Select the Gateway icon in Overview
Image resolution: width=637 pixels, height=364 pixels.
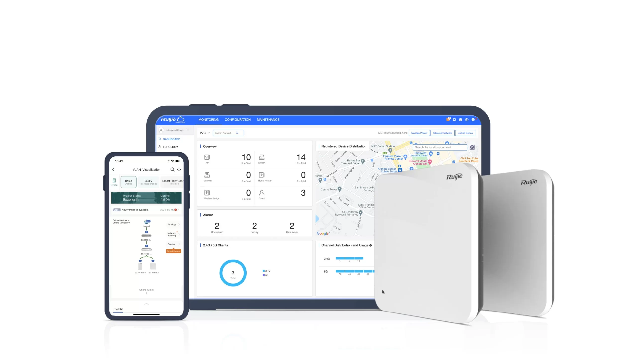tap(207, 174)
